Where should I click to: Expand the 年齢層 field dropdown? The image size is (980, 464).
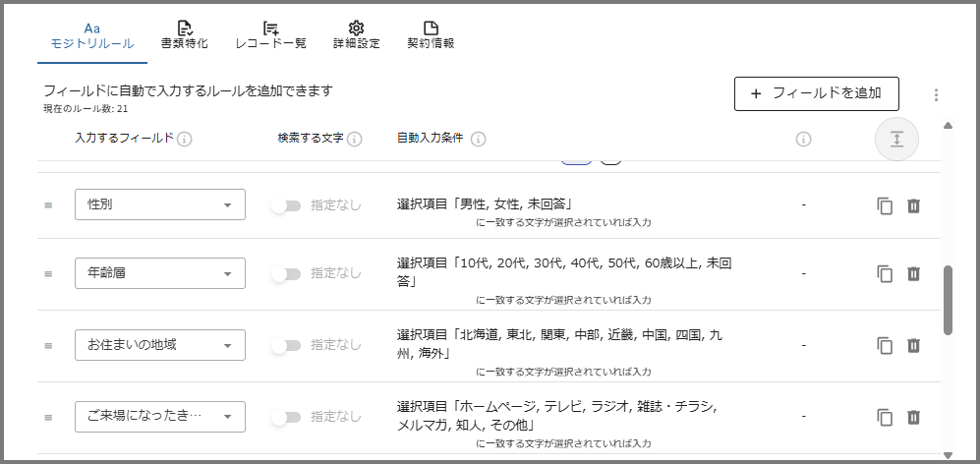[160, 273]
